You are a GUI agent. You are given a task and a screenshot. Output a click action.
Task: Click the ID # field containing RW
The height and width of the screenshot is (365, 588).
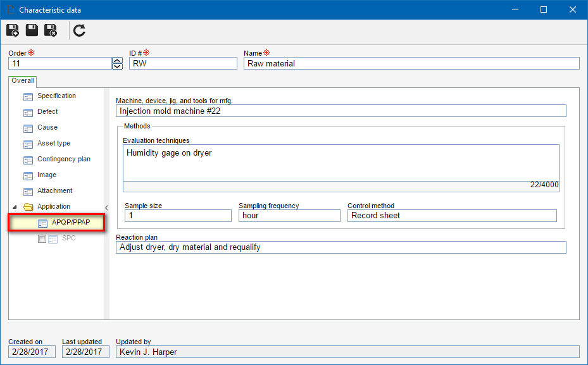(x=183, y=63)
